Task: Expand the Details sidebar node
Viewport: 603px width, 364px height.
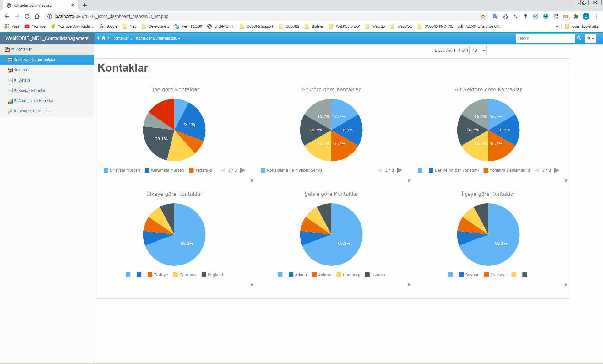Action: (15, 80)
